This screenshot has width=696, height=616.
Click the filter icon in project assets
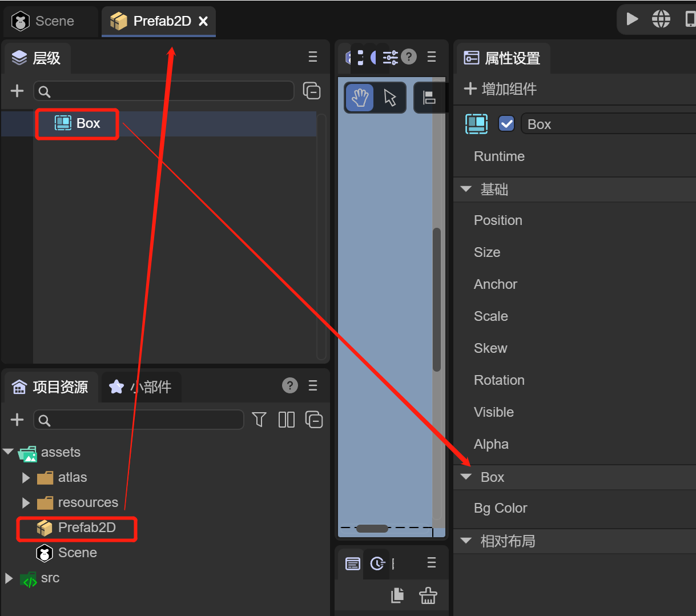coord(259,420)
